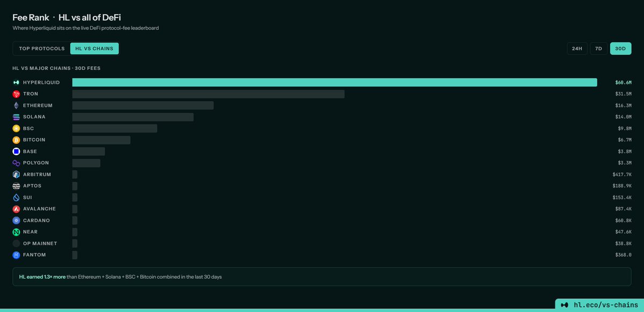Set the time range to 24H
Viewport: 644px width, 312px height.
(x=577, y=48)
